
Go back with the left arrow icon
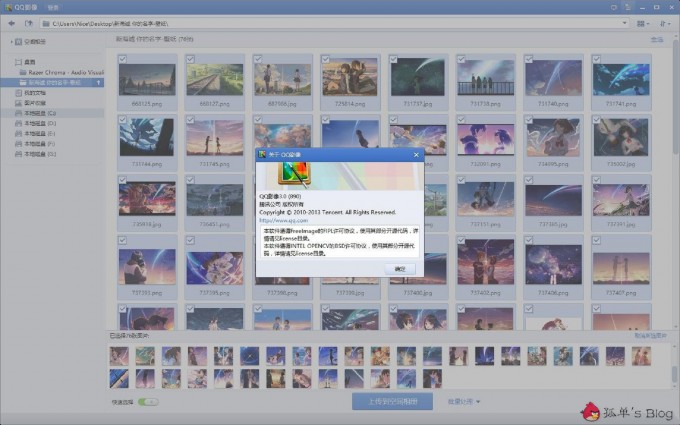(x=11, y=23)
